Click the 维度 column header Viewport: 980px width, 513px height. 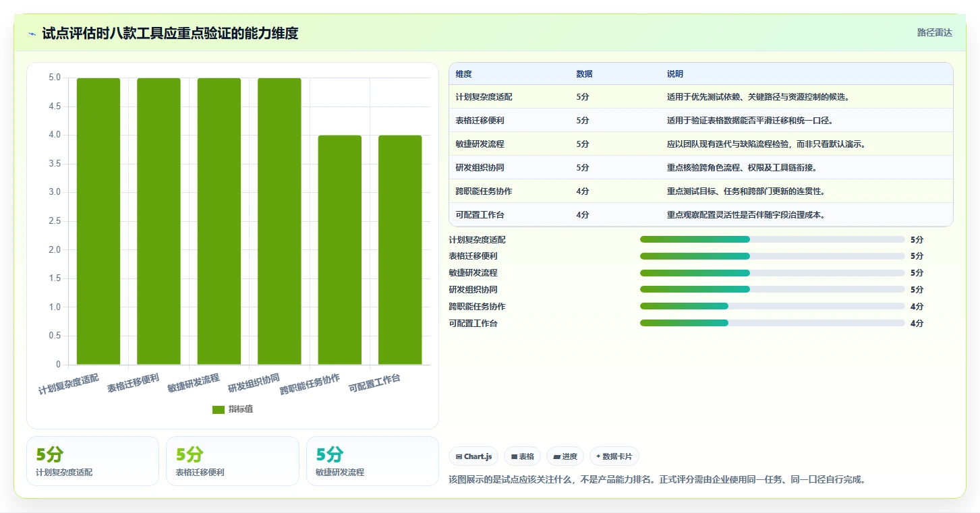coord(463,74)
